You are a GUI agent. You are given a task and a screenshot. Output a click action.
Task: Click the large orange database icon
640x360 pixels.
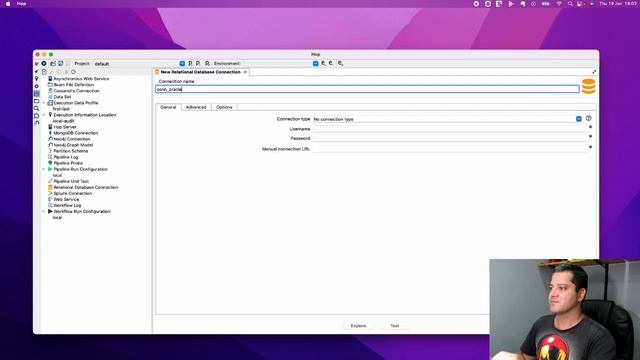tap(589, 87)
